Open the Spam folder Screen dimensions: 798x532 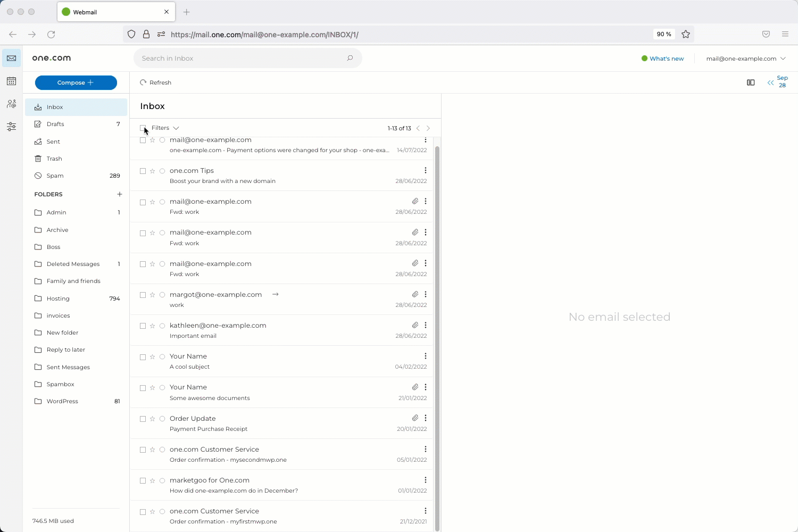point(55,176)
